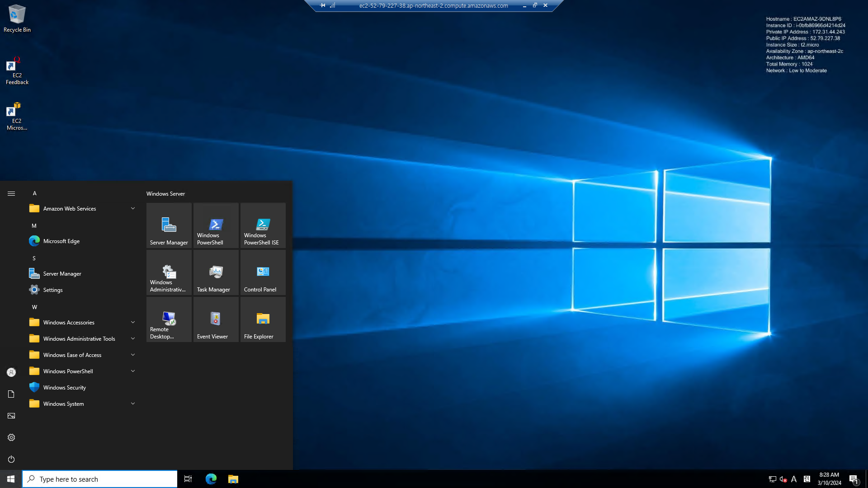
Task: Click the taskbar search box
Action: [x=100, y=479]
